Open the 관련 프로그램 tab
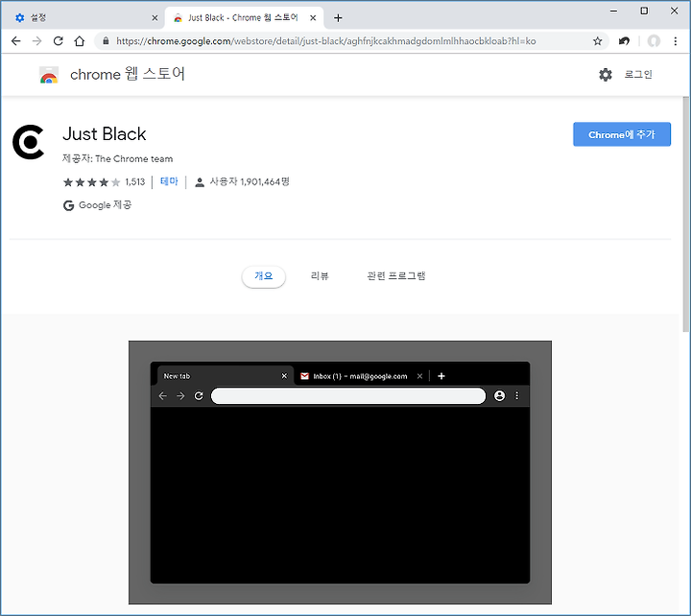This screenshot has width=691, height=616. (396, 276)
